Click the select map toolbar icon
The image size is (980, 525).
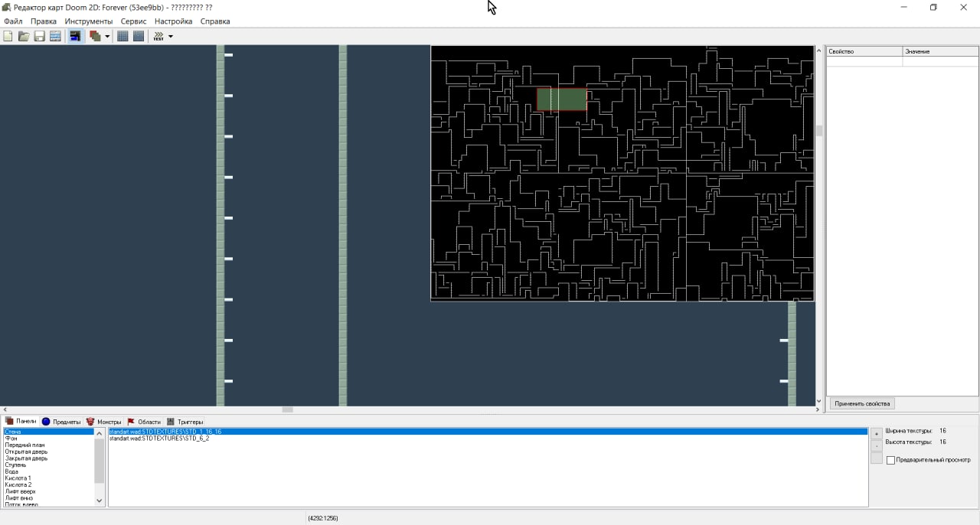[x=55, y=36]
